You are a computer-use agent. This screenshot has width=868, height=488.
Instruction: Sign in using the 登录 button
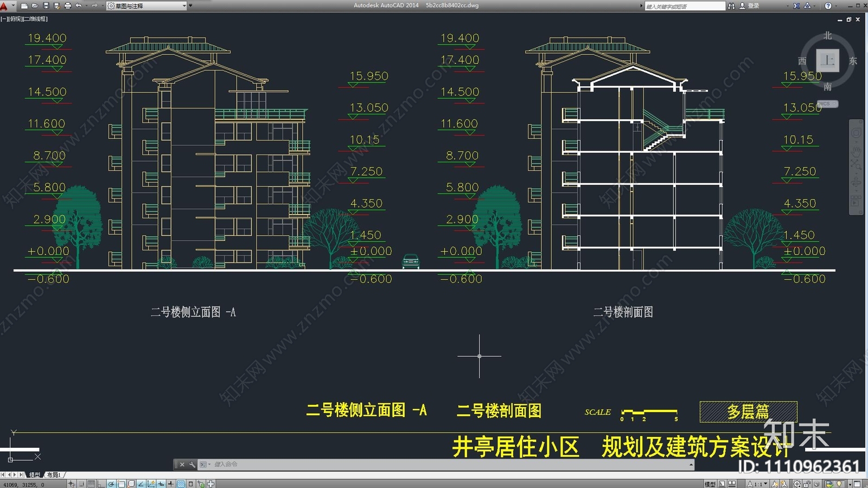[x=750, y=6]
